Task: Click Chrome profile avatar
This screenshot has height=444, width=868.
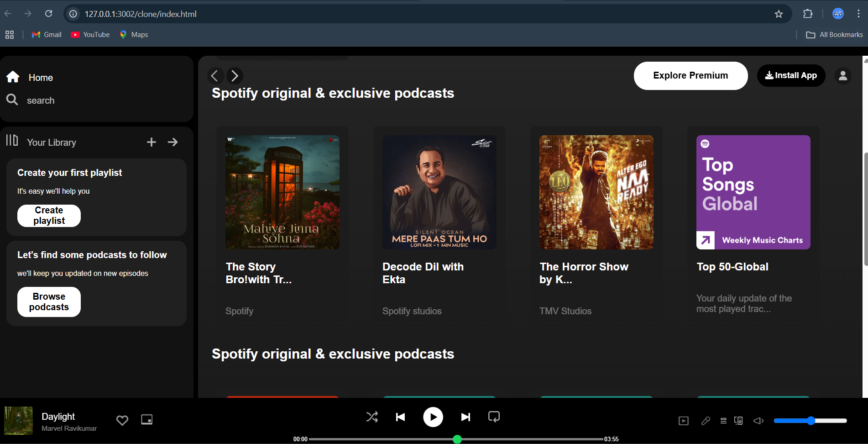Action: coord(838,14)
